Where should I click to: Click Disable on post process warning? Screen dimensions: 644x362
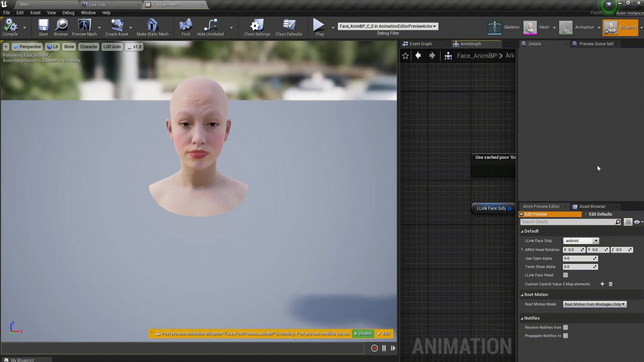363,334
